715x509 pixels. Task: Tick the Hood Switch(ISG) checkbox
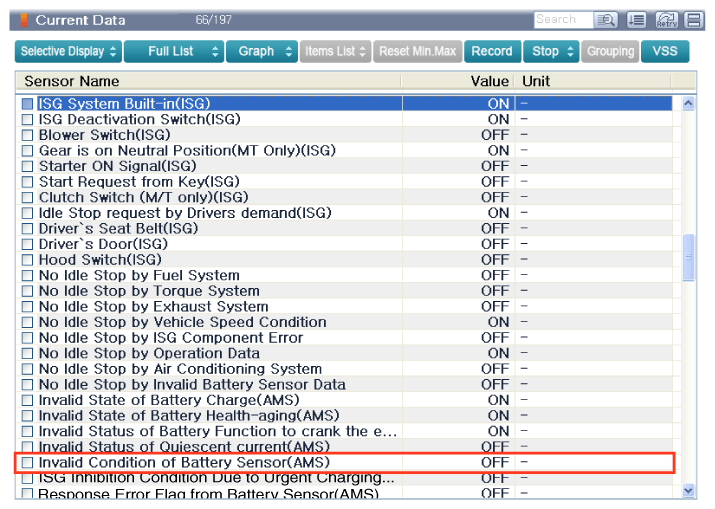tap(28, 260)
